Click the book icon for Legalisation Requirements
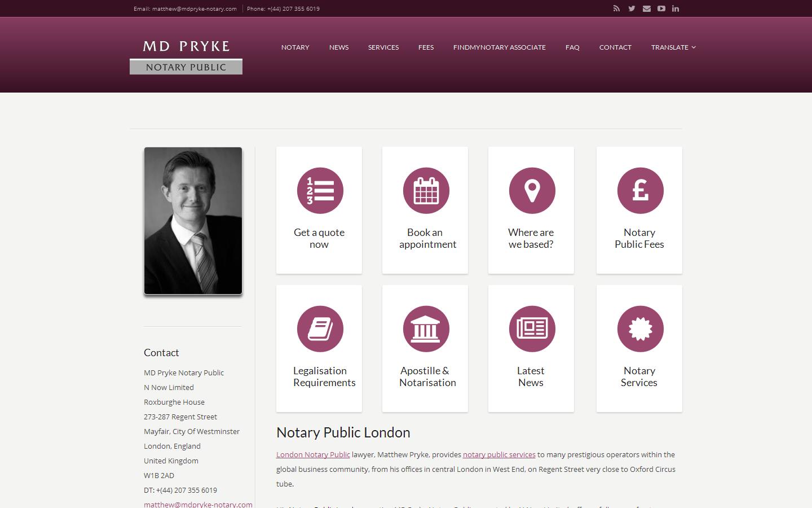The image size is (812, 508). tap(320, 329)
